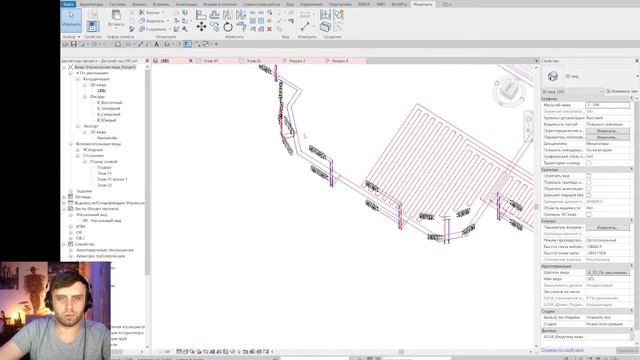The image size is (640, 360).
Task: Click the view template button in Identity
Action: pyautogui.click(x=607, y=272)
